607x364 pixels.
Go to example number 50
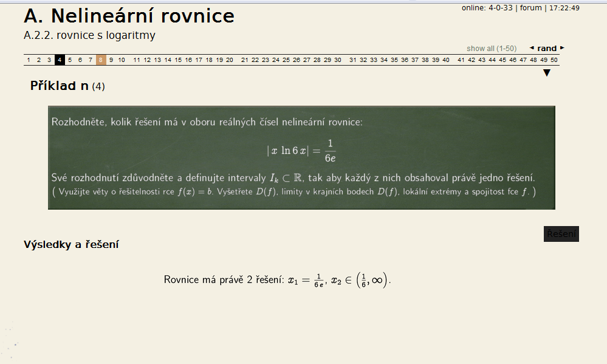554,60
